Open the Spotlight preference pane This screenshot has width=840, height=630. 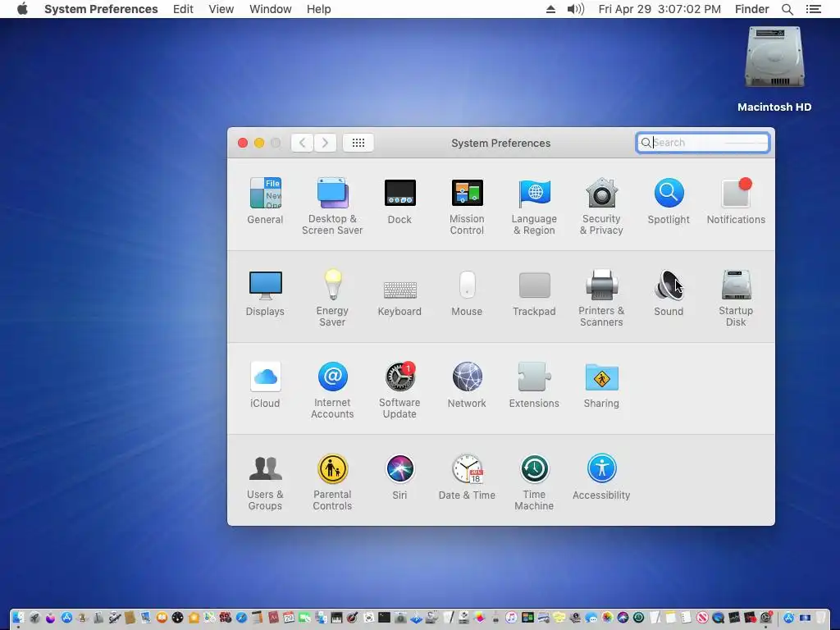(x=669, y=202)
